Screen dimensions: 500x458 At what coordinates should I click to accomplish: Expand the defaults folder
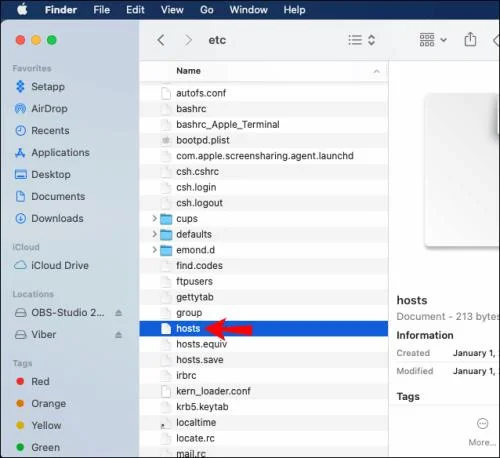click(x=154, y=234)
